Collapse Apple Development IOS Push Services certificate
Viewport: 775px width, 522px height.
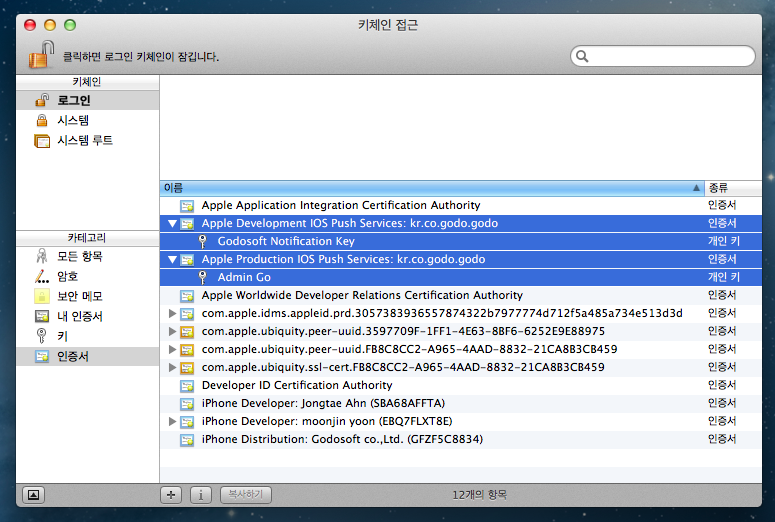point(172,223)
